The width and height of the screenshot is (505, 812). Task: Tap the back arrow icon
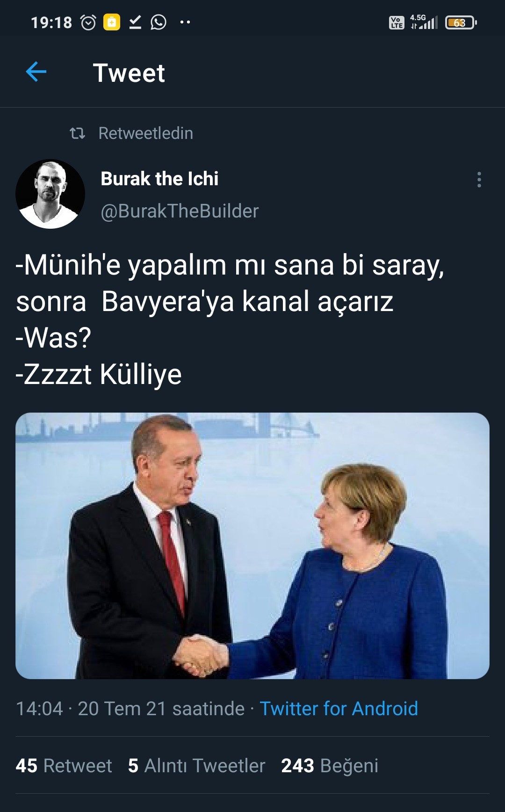click(36, 72)
